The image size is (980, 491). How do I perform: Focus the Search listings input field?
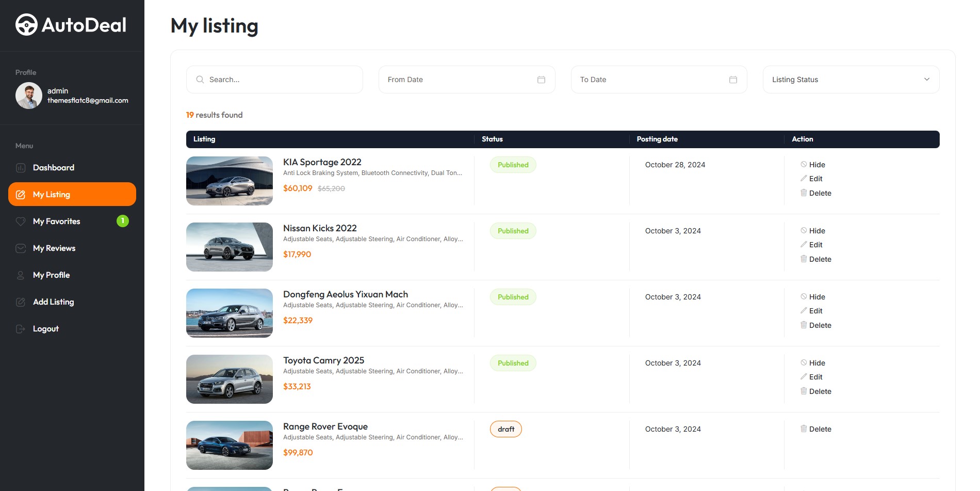pyautogui.click(x=274, y=80)
